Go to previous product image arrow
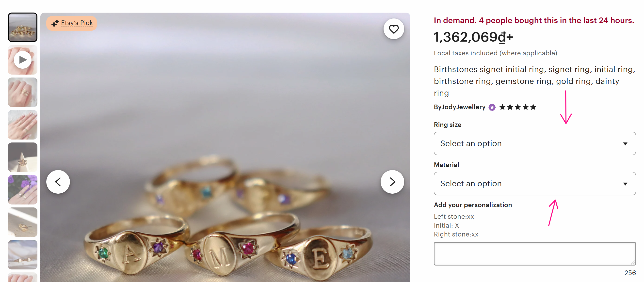Screen dimensions: 644x282 point(58,182)
